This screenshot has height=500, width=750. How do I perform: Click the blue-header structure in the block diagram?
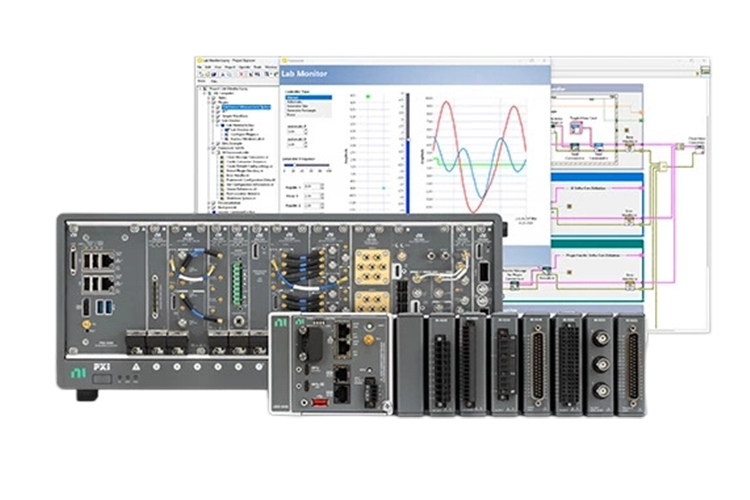coord(597,205)
